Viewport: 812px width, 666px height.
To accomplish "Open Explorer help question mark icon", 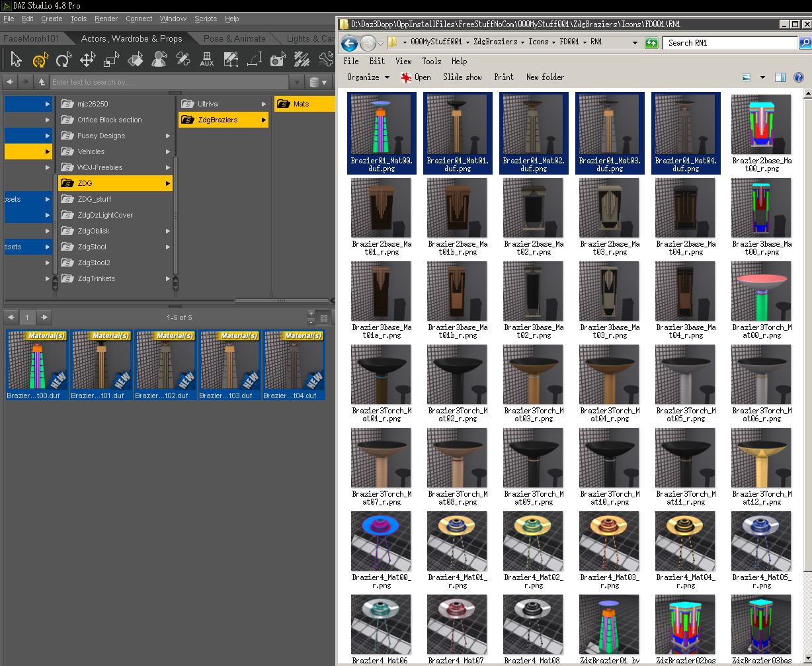I will 799,77.
